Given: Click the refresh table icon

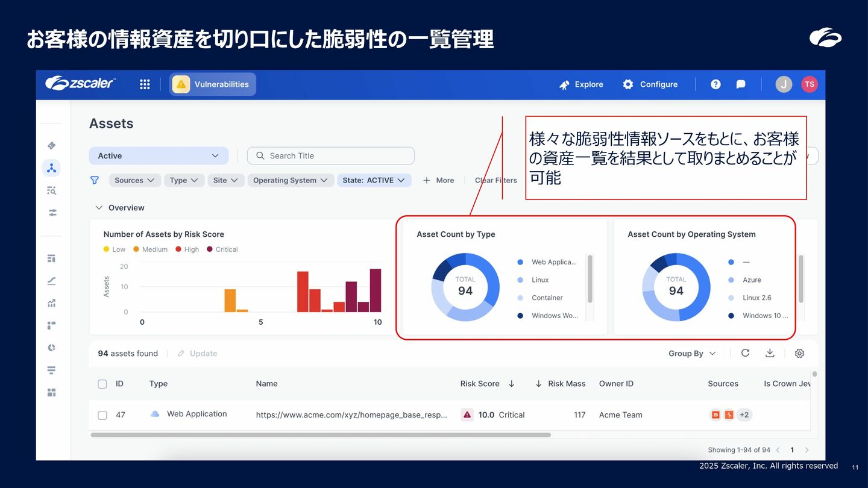Looking at the screenshot, I should click(x=746, y=353).
